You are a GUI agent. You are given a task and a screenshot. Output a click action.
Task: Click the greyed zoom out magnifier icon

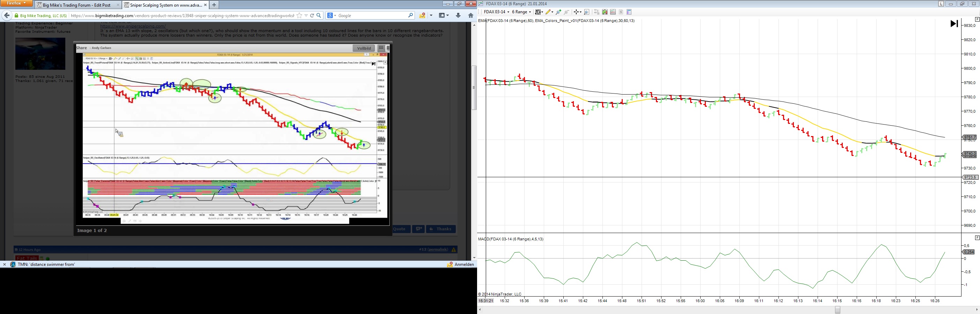point(567,12)
